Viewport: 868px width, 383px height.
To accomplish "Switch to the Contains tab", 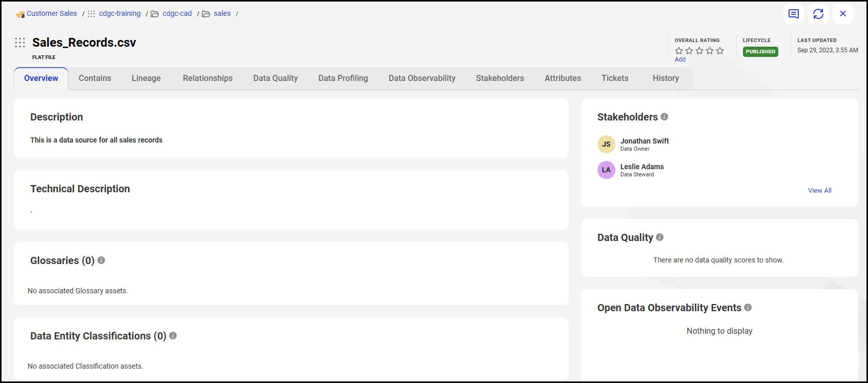I will click(95, 78).
